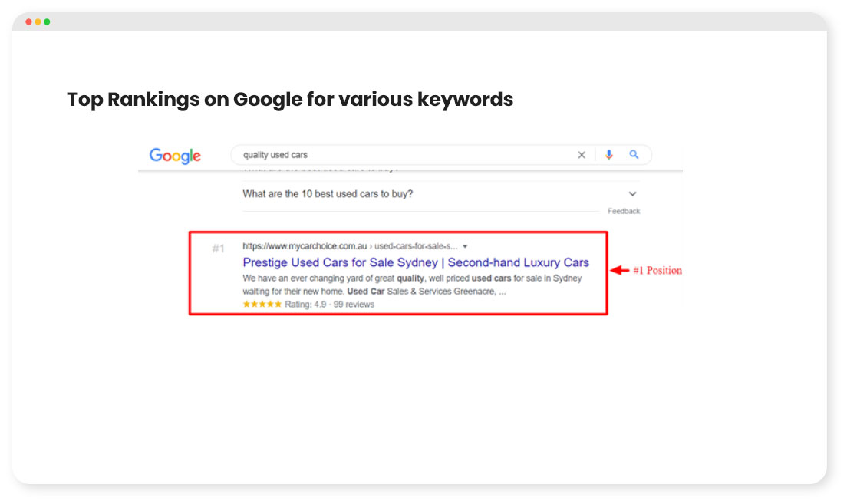Viewport: 847px width, 504px height.
Task: Click the magnifying glass search icon
Action: [x=634, y=154]
